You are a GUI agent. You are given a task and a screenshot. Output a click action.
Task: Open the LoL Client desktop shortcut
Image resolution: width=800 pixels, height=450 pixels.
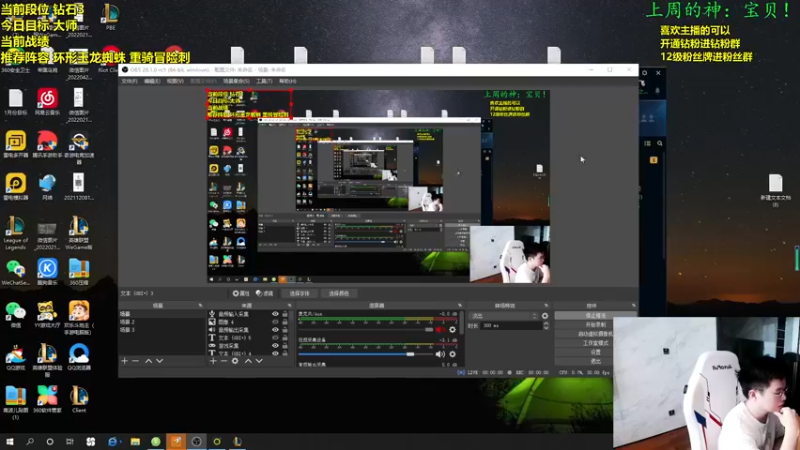[79, 399]
